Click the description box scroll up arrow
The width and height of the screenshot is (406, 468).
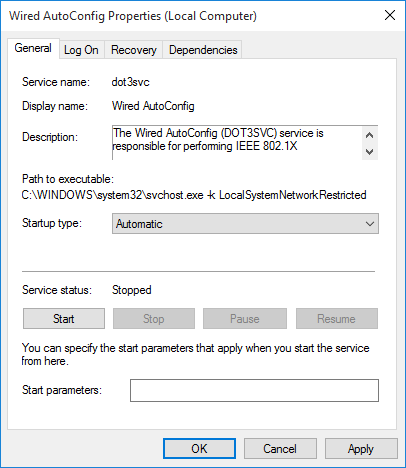369,135
